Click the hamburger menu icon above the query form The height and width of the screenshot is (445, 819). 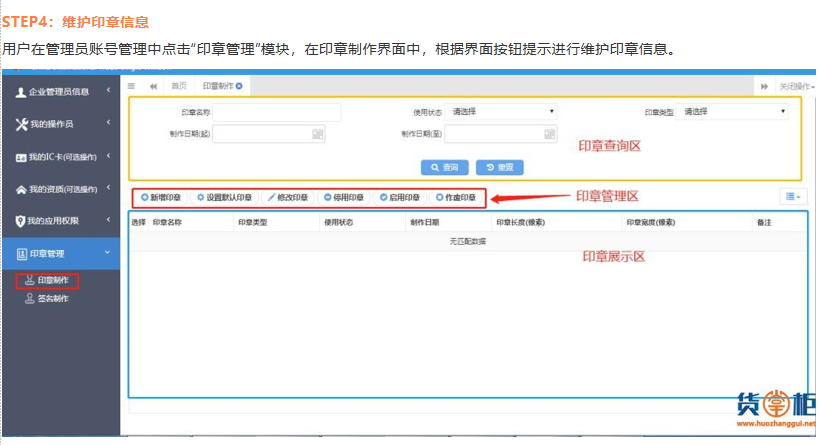point(132,87)
